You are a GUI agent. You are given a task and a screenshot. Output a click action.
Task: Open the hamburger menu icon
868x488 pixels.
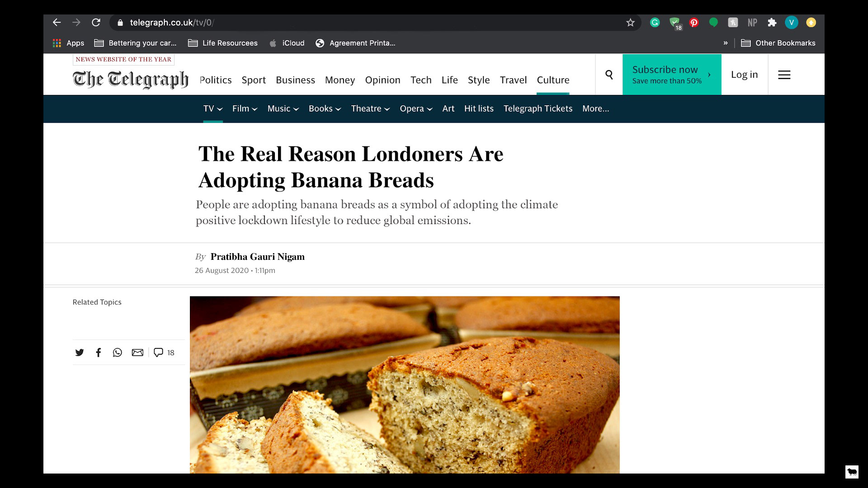(784, 75)
